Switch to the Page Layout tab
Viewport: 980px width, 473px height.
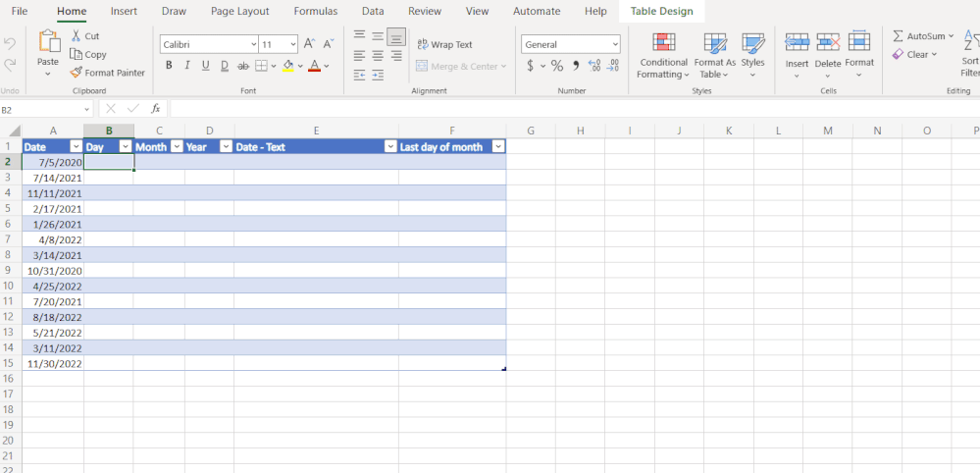coord(240,11)
